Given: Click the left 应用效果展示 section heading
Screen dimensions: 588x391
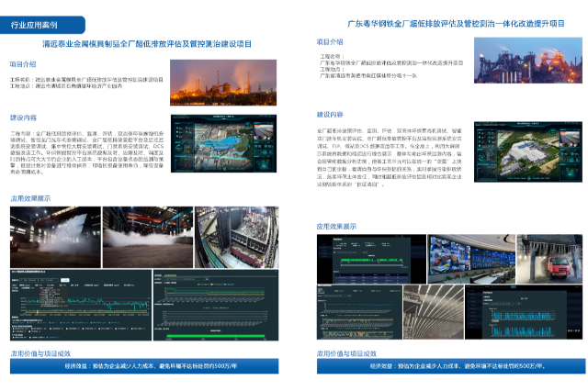Looking at the screenshot, I should [29, 197].
